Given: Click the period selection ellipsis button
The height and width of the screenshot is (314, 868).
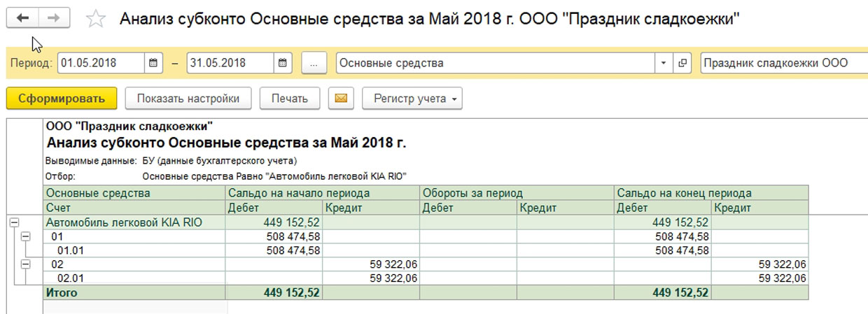Looking at the screenshot, I should [x=314, y=62].
